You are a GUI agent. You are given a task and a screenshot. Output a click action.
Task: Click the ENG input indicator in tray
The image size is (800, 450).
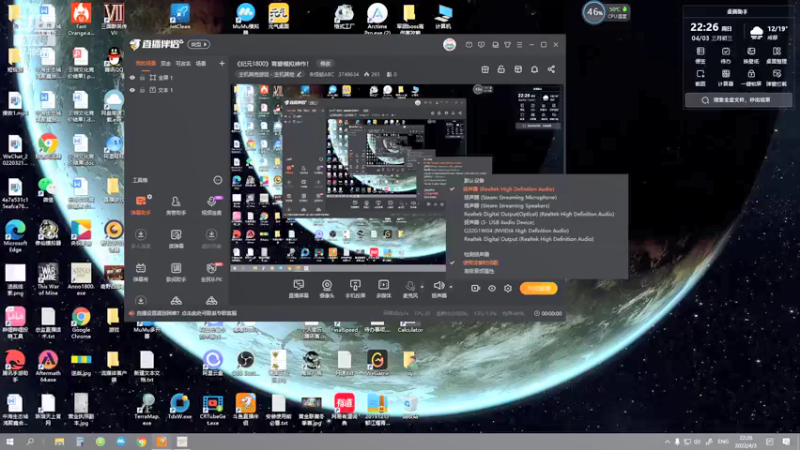coord(723,442)
